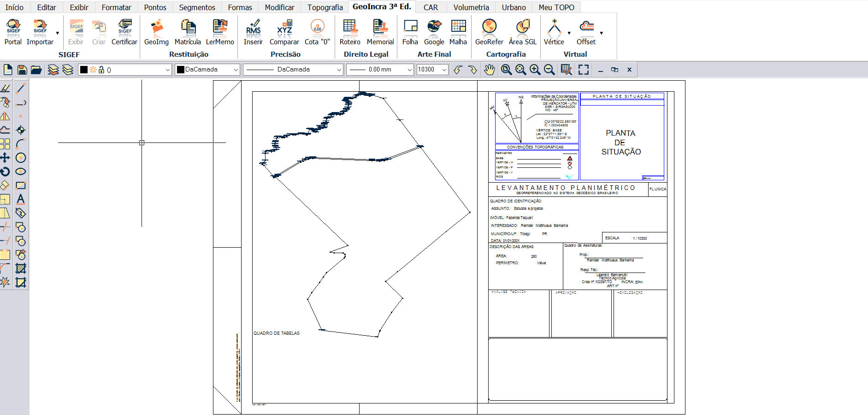This screenshot has height=415, width=868.
Task: Toggle the layer lock padlock icon
Action: click(x=101, y=70)
